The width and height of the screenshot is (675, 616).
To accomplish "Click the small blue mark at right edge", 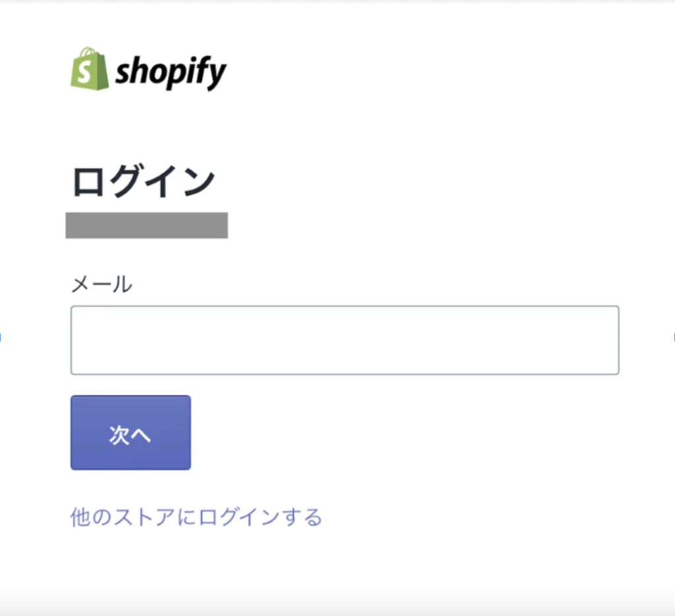I will click(673, 337).
